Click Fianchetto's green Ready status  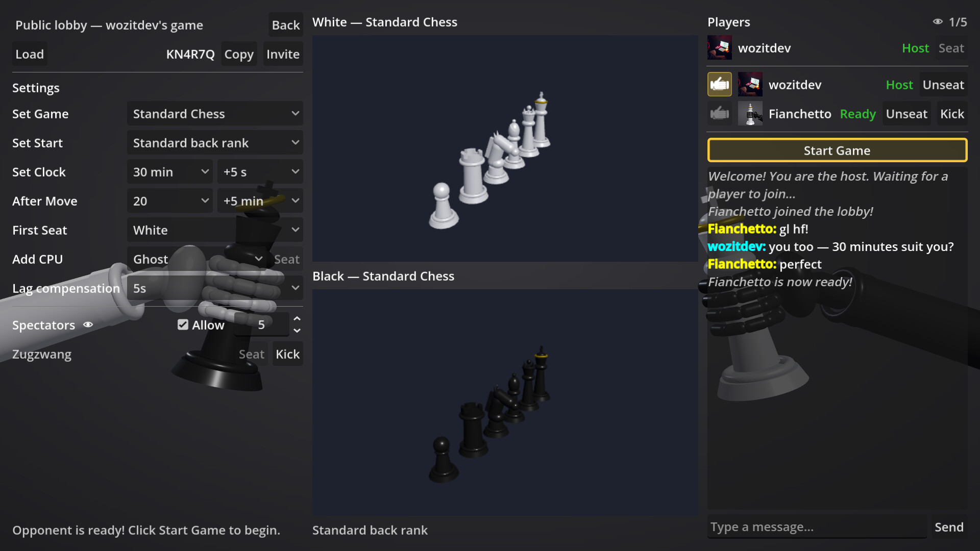point(858,114)
